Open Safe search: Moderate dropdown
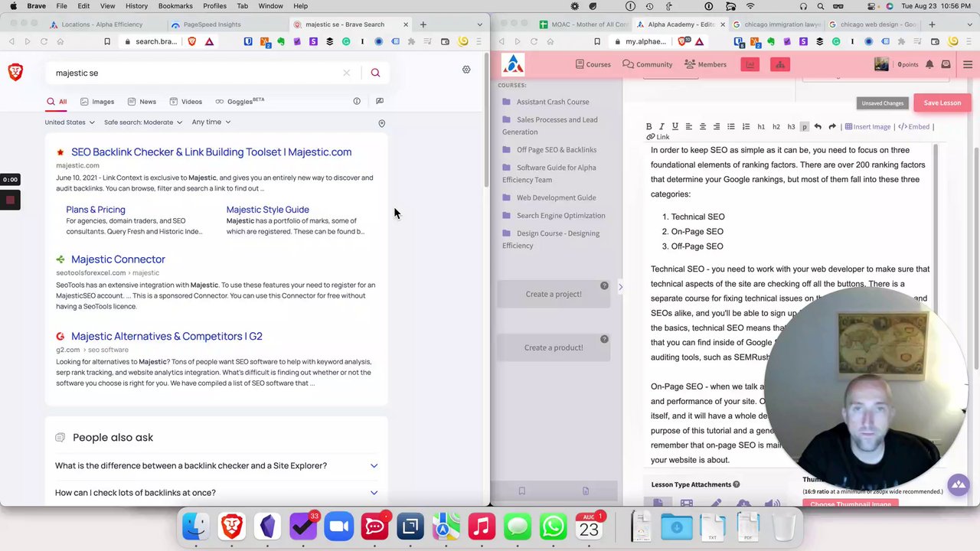Viewport: 980px width, 551px height. pyautogui.click(x=143, y=122)
